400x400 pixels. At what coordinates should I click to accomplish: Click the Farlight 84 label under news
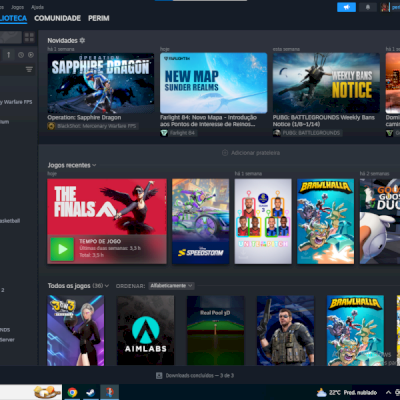point(182,133)
